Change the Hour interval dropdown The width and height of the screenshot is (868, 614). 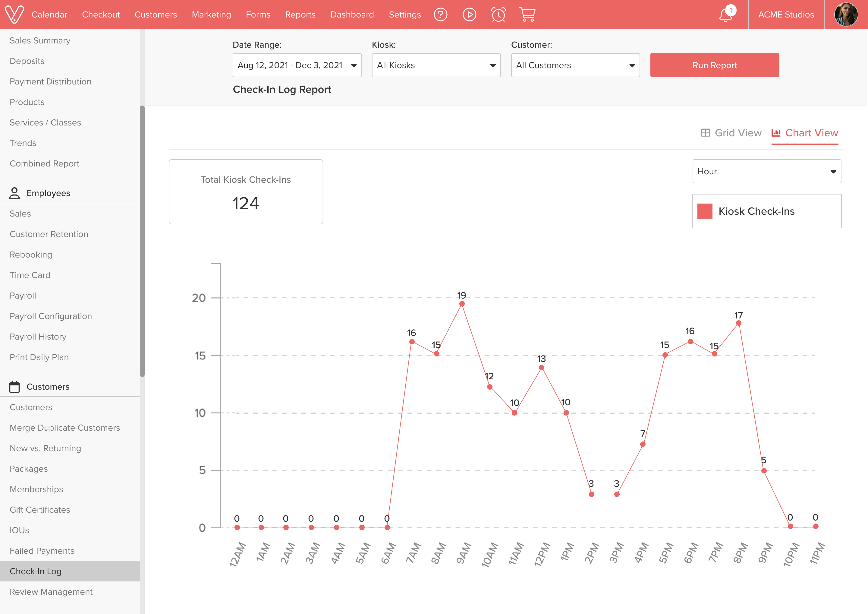pyautogui.click(x=767, y=171)
